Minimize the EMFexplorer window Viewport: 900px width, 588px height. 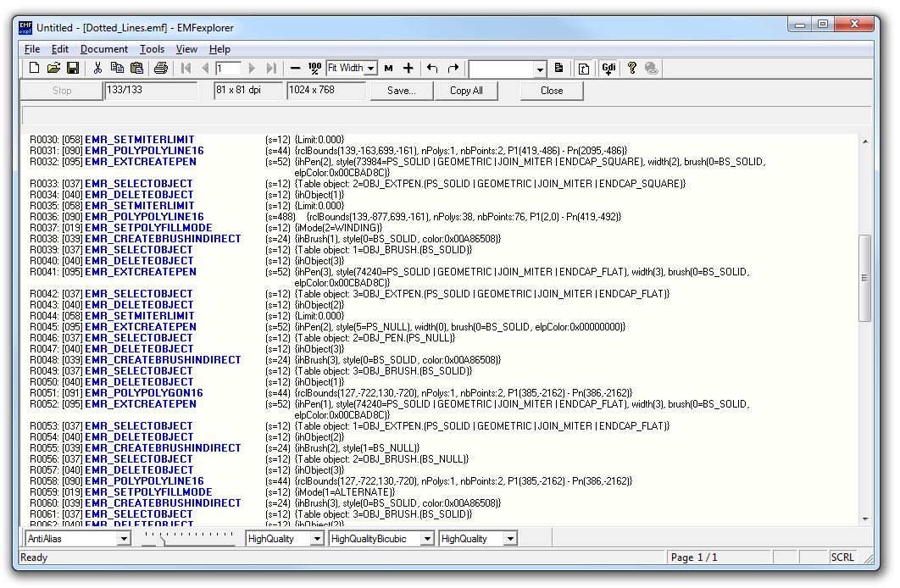pos(799,24)
